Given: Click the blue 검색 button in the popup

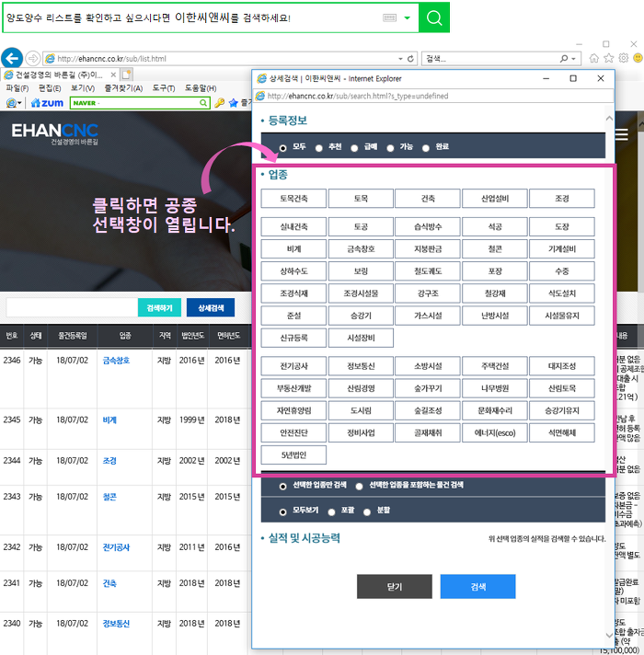Looking at the screenshot, I should (x=477, y=587).
